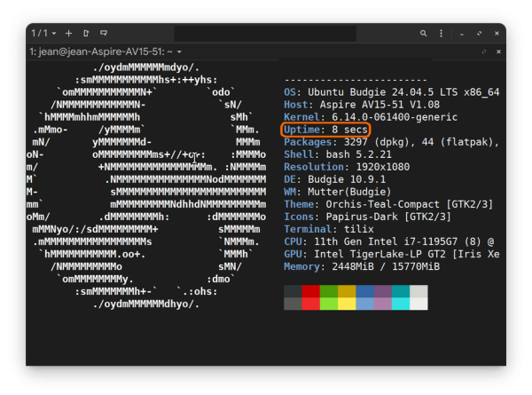This screenshot has height=395, width=532.
Task: Close the terminal pane in its title bar
Action: [498, 51]
